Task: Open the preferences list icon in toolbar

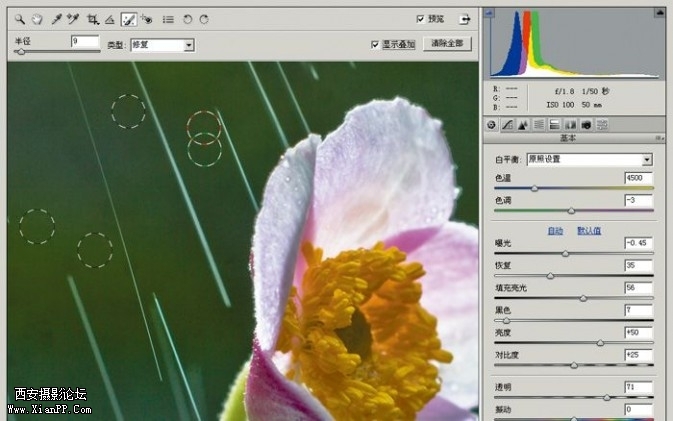Action: (x=168, y=18)
